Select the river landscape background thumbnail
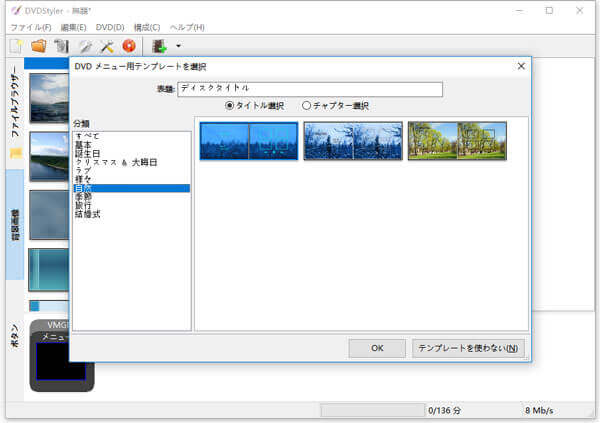This screenshot has width=600, height=423. 49,157
